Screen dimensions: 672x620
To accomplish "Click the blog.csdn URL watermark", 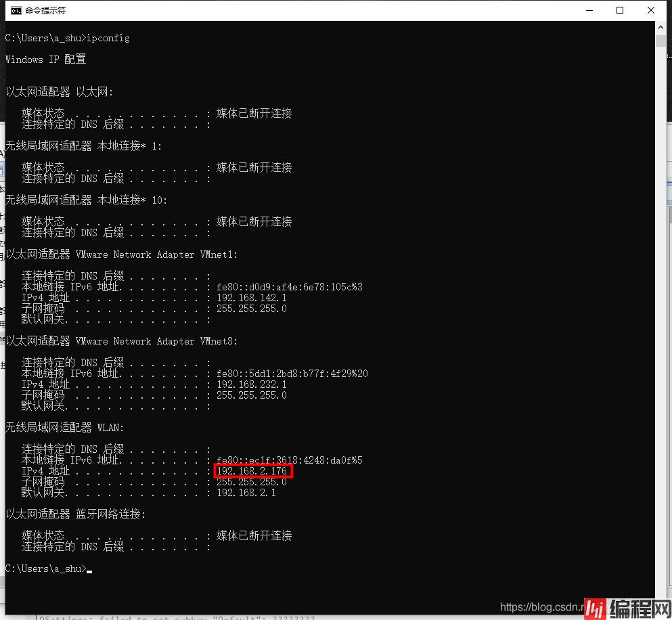I will (x=541, y=607).
